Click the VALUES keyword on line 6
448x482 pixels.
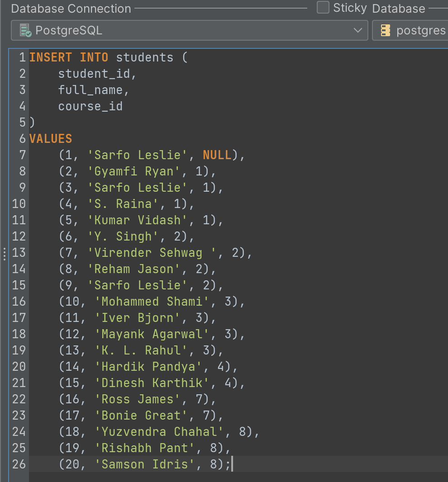[50, 138]
